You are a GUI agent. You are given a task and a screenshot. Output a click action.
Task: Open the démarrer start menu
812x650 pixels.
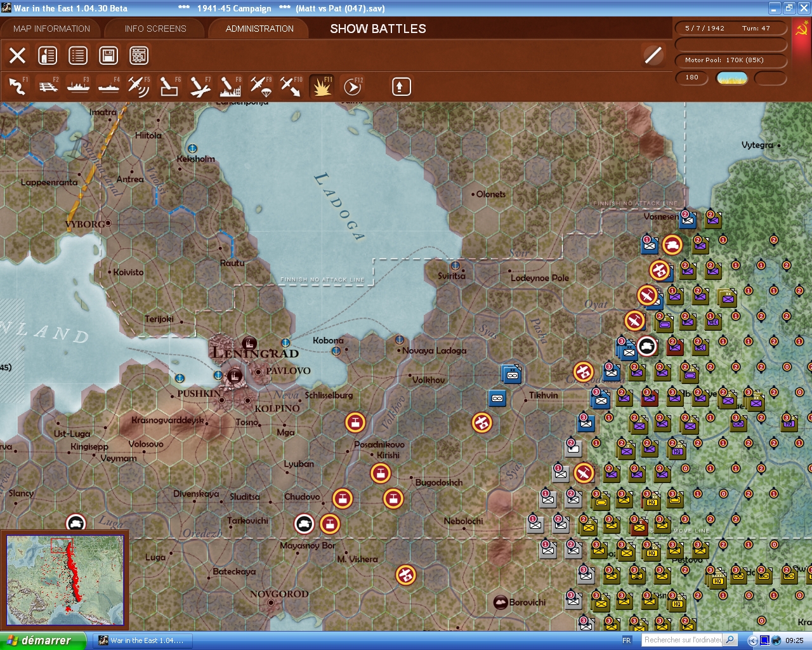pos(43,640)
